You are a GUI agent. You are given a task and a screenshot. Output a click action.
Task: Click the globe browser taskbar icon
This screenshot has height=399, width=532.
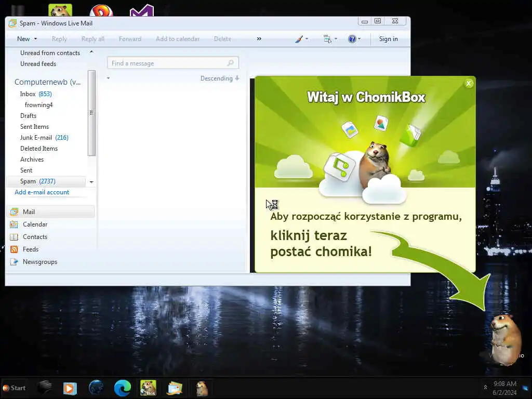pyautogui.click(x=96, y=388)
